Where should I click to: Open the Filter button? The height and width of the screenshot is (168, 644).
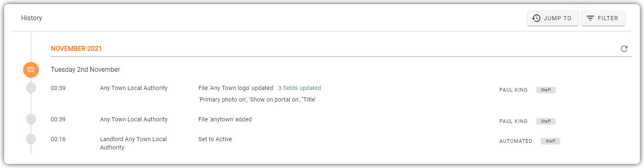603,18
